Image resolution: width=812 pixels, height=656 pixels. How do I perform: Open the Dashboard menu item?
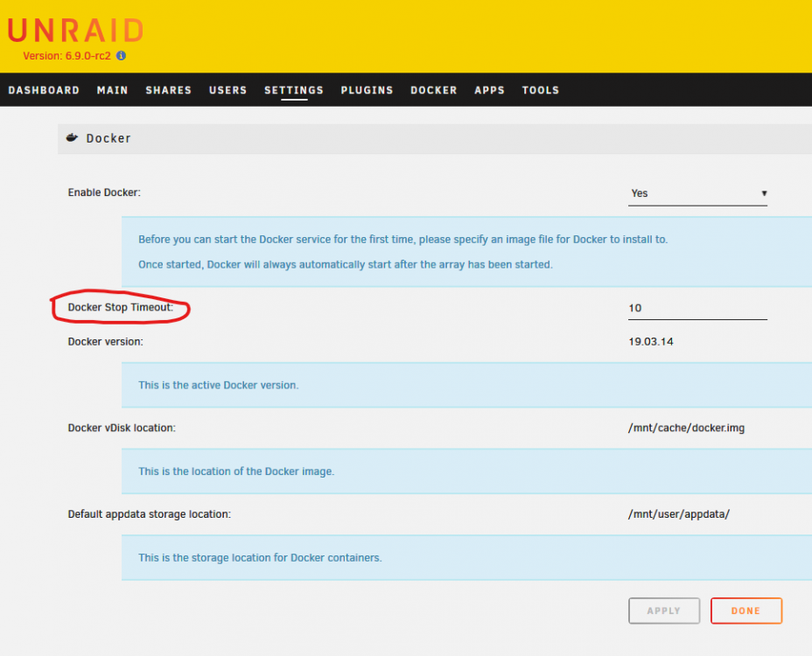coord(44,90)
